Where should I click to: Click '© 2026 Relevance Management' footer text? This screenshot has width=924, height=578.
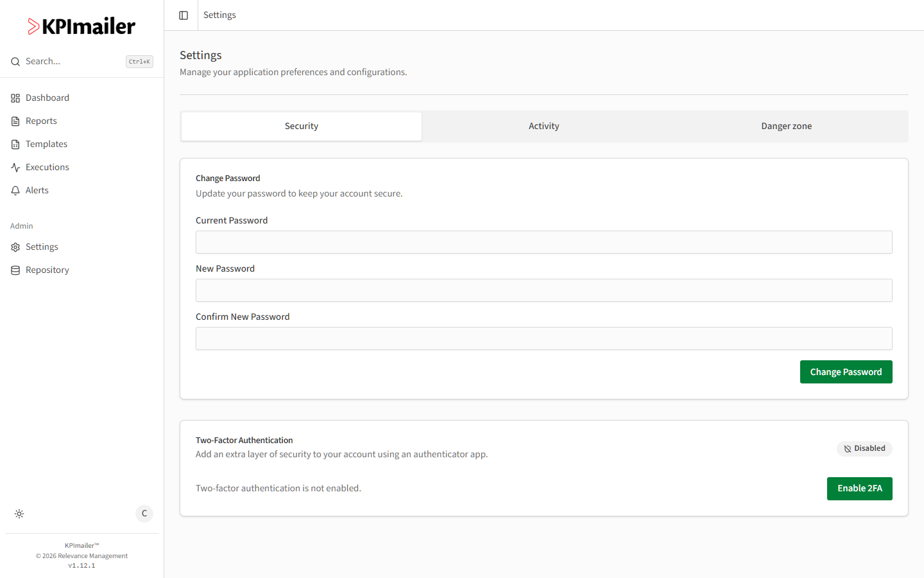[81, 556]
